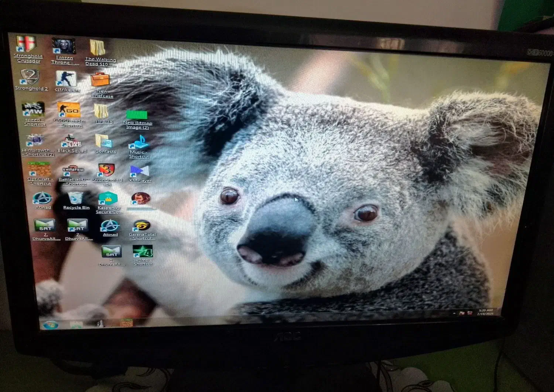
Task: Open the KMPlayer media player icon
Action: 140,171
